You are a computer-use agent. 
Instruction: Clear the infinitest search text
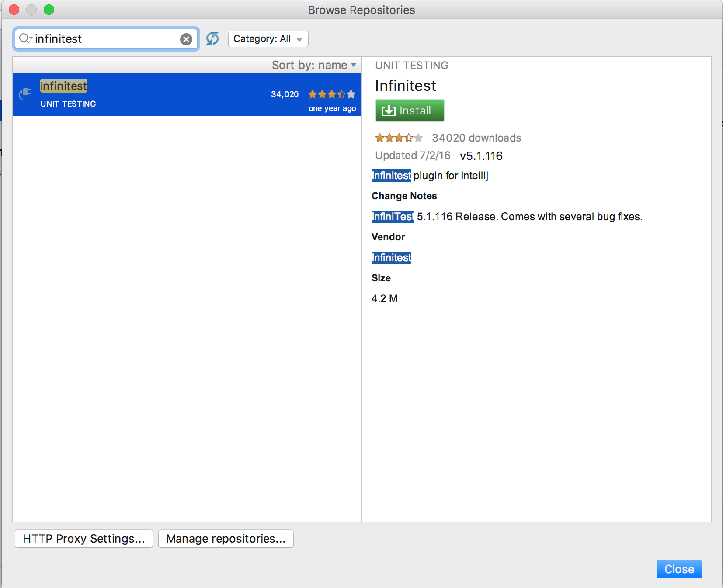[186, 39]
